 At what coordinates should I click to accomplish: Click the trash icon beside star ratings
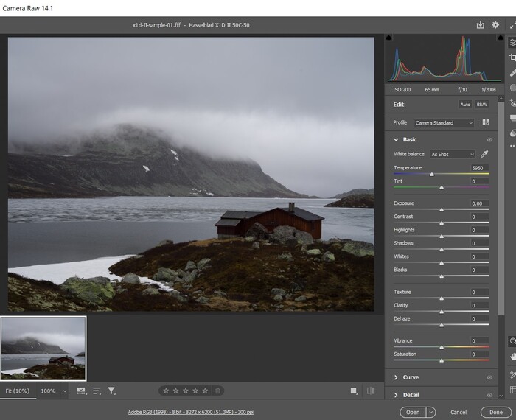217,391
